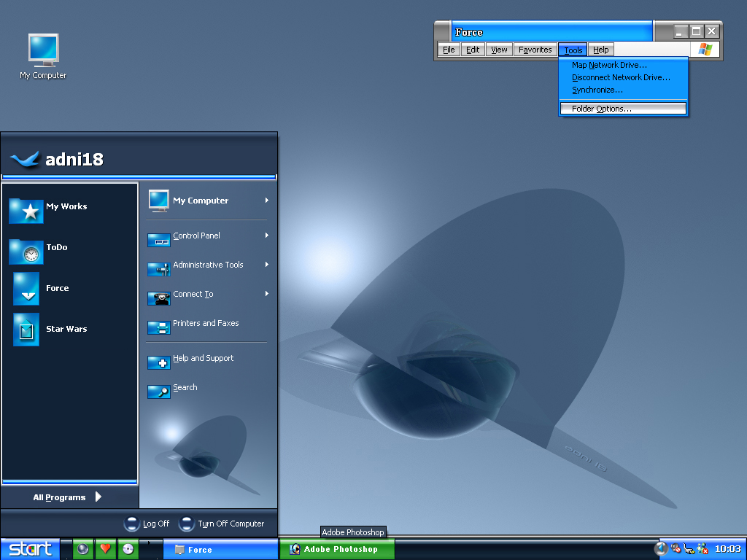Click the Control Panel icon
Image resolution: width=747 pixels, height=560 pixels.
(158, 239)
